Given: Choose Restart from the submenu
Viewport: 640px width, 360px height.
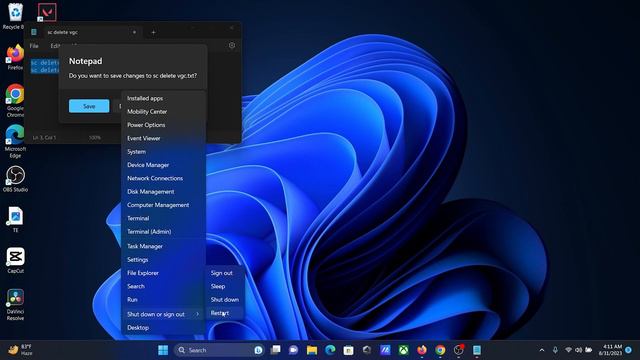Looking at the screenshot, I should tap(225, 313).
